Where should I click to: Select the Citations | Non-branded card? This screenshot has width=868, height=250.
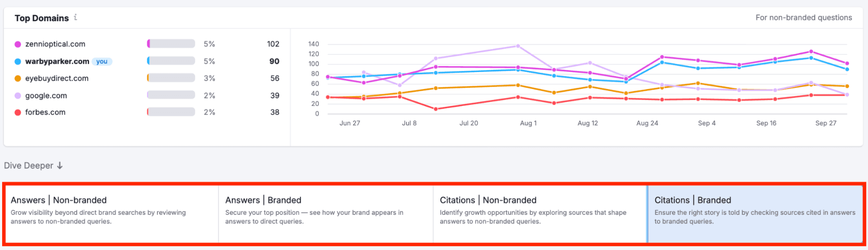[540, 214]
